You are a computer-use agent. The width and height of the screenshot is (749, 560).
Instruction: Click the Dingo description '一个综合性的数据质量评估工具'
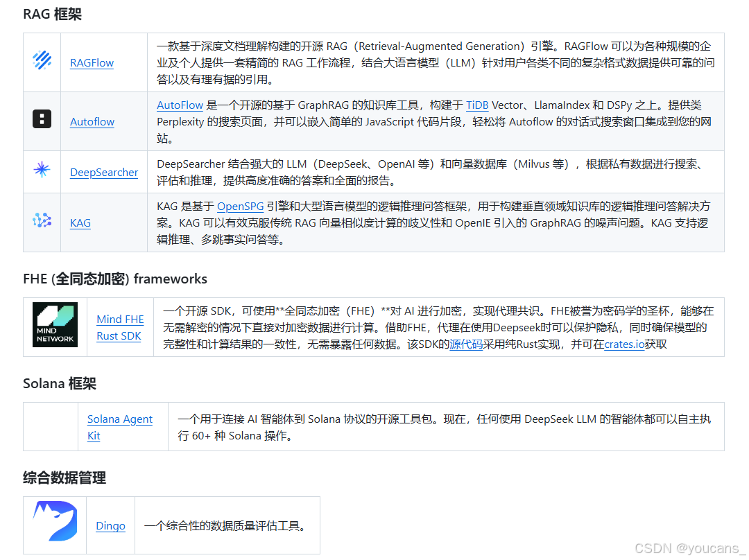225,525
